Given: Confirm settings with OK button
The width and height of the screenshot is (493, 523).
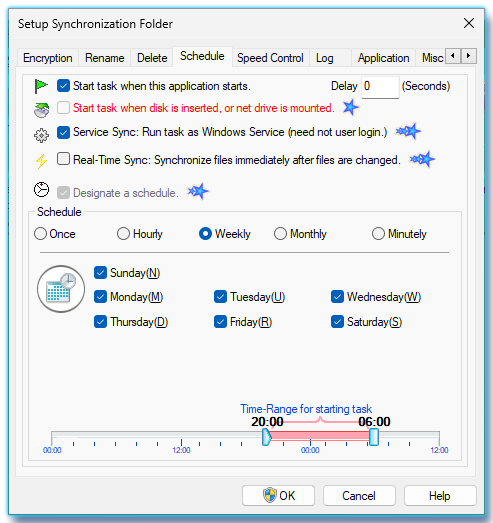Looking at the screenshot, I should 279,496.
